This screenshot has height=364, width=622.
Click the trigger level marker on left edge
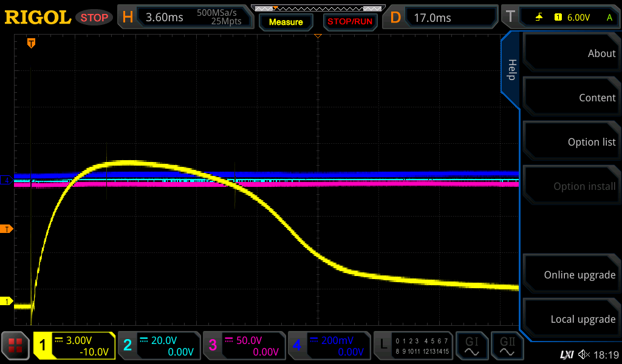tap(7, 229)
